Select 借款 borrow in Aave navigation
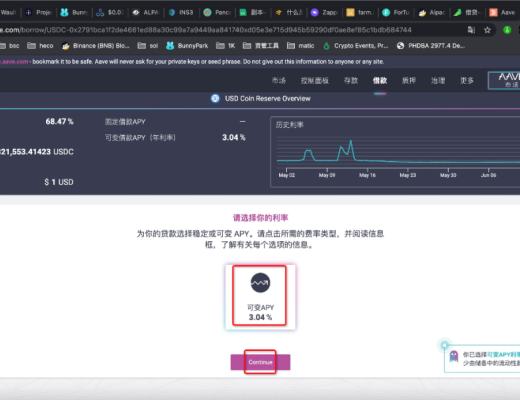This screenshot has height=400, width=520. (x=380, y=80)
